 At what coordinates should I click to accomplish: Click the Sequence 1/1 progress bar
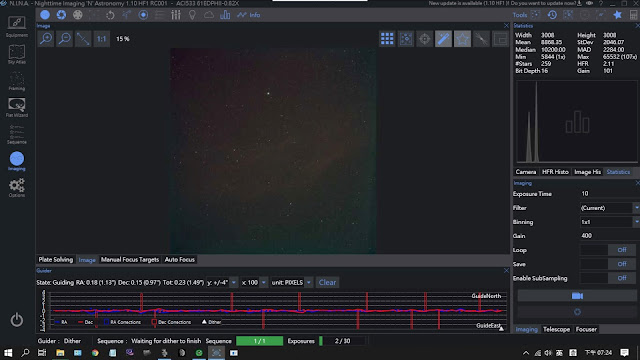260,341
